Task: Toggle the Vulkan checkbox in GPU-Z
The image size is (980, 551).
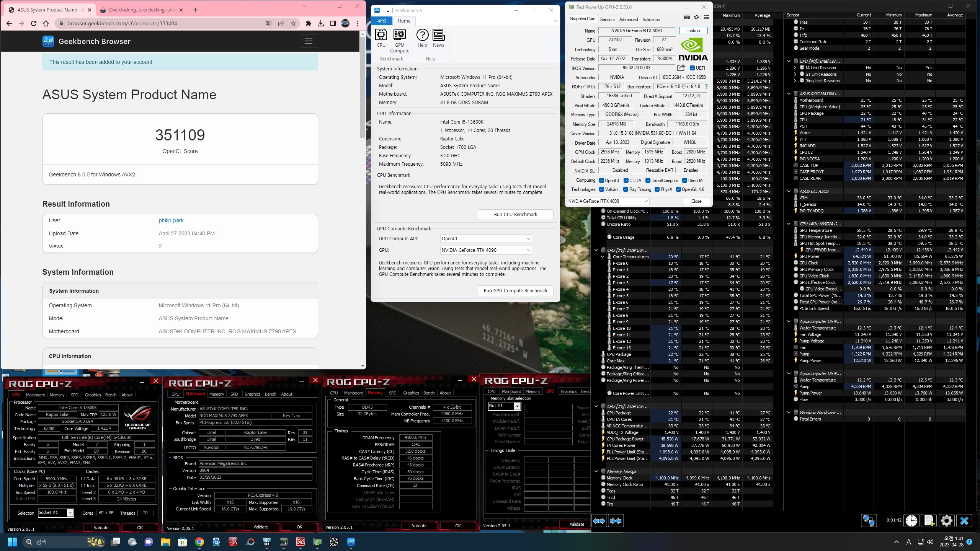Action: tap(602, 189)
